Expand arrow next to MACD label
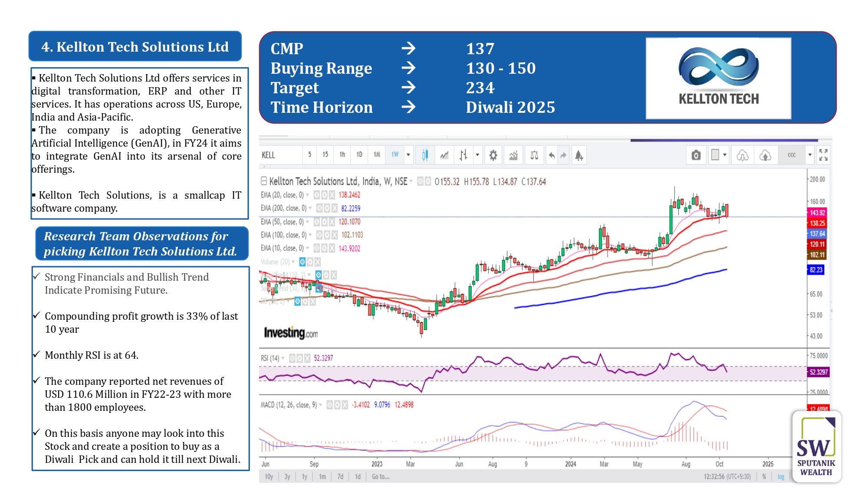 321,405
